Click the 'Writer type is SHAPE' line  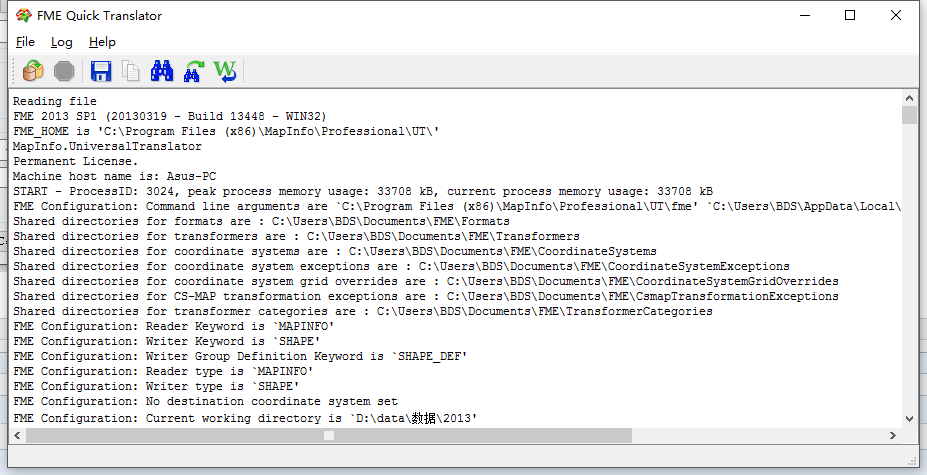pyautogui.click(x=156, y=386)
